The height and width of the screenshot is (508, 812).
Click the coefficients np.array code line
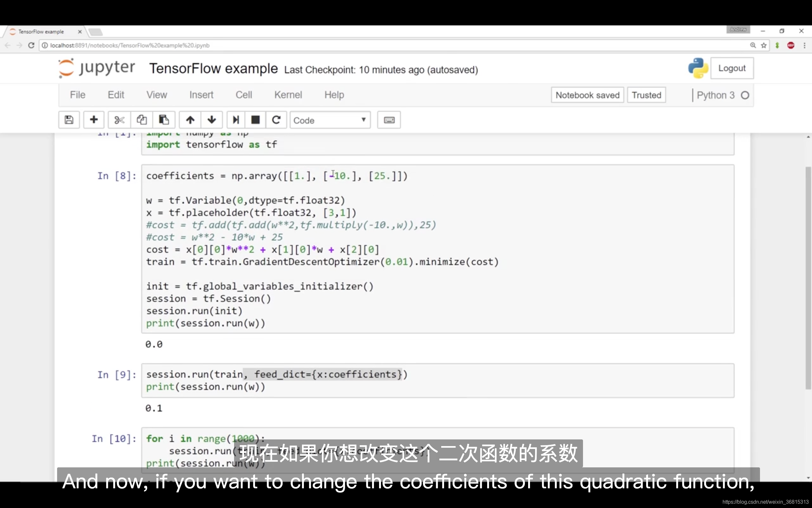click(x=277, y=176)
